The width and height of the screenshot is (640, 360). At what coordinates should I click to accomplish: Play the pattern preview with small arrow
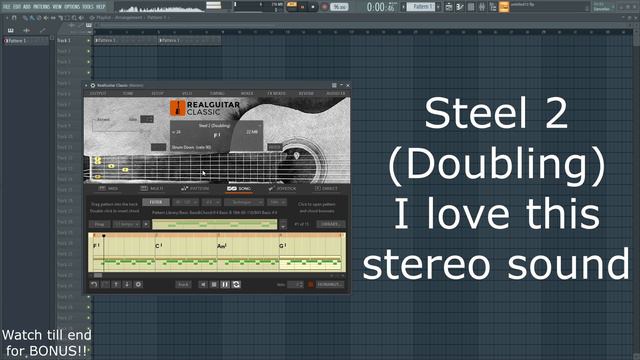pos(146,224)
